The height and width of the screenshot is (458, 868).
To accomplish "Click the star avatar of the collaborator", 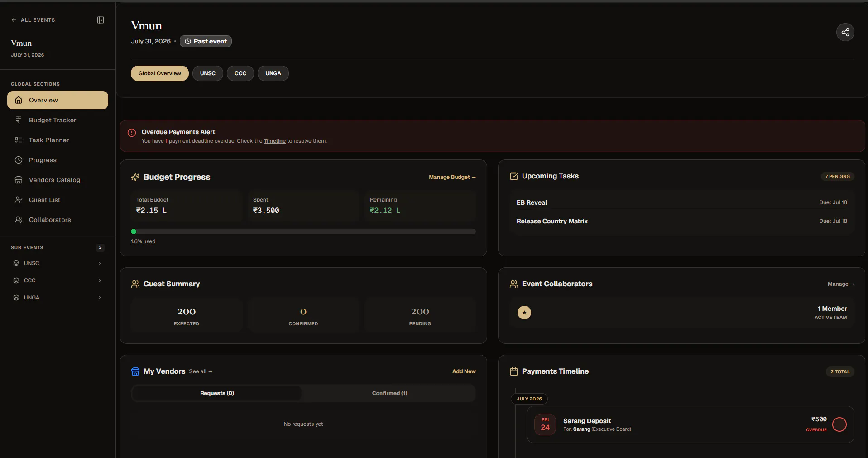I will (x=524, y=313).
